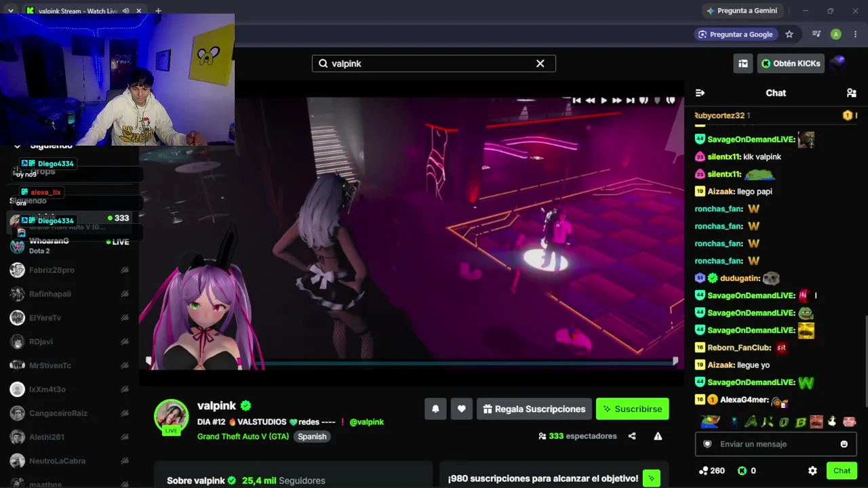This screenshot has width=868, height=488.
Task: Insert the green letter B emote
Action: tap(800, 422)
